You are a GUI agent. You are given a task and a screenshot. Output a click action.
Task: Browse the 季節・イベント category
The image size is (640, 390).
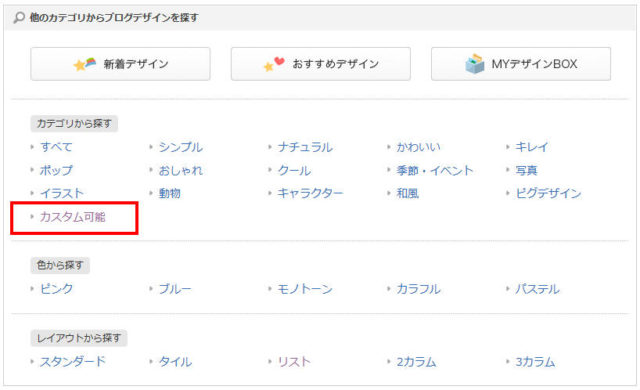click(435, 170)
